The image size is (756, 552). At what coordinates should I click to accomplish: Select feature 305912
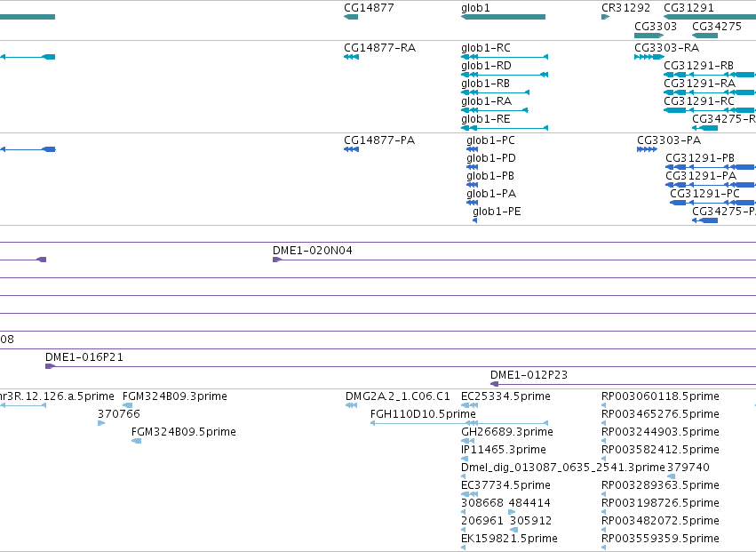point(531,522)
